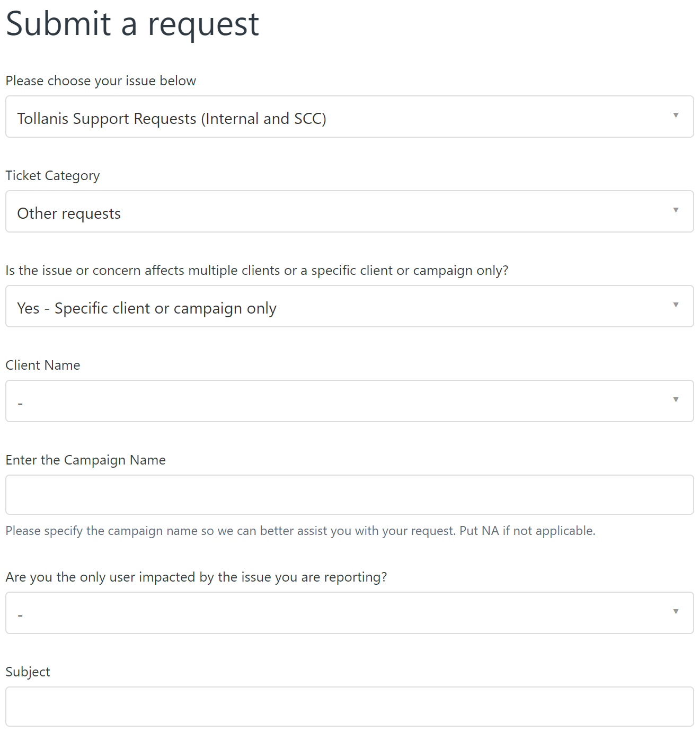This screenshot has height=741, width=700.
Task: Click the Ticket Category dropdown arrow
Action: coord(676,210)
